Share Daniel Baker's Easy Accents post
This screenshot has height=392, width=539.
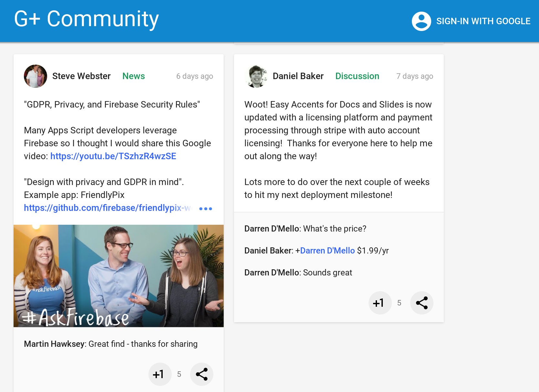422,303
